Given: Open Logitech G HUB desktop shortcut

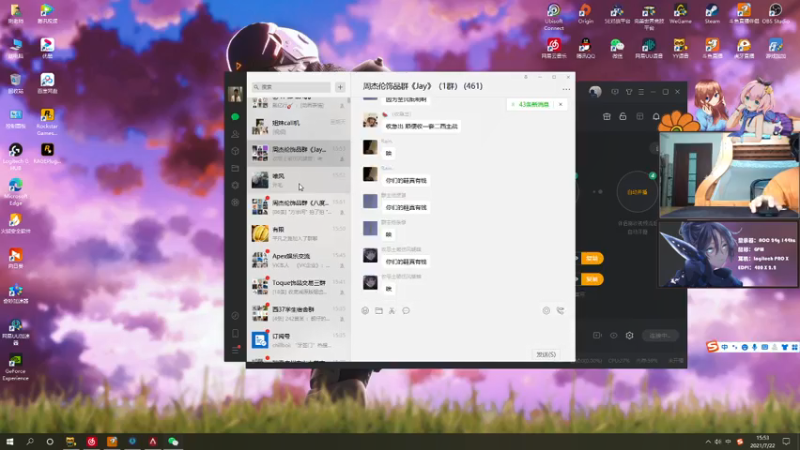Looking at the screenshot, I should [x=15, y=156].
